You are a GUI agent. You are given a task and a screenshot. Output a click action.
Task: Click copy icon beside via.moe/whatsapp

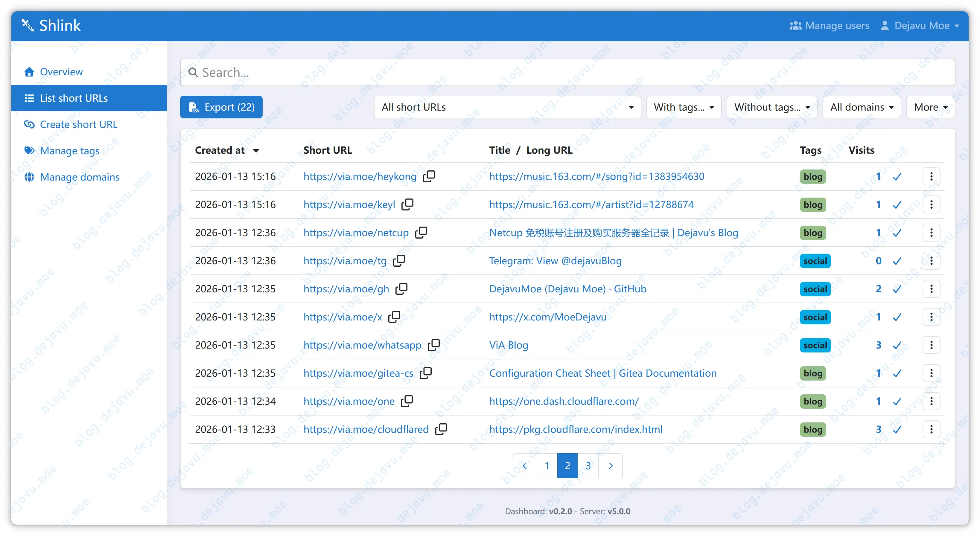(433, 345)
